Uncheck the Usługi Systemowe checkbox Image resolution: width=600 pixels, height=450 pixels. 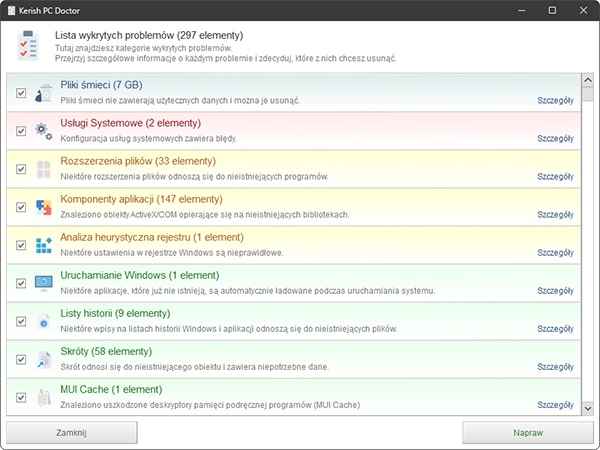click(x=21, y=131)
